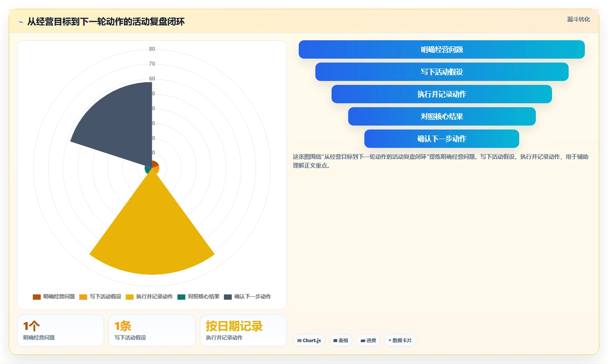608x364 pixels.
Task: Click the 漏斗转化 label in header
Action: point(578,19)
